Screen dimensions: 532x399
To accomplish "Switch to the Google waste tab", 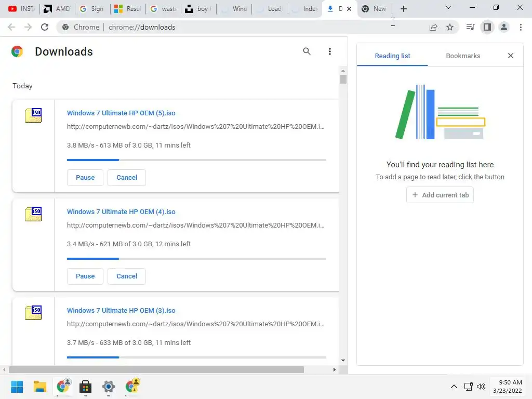I will [x=163, y=9].
